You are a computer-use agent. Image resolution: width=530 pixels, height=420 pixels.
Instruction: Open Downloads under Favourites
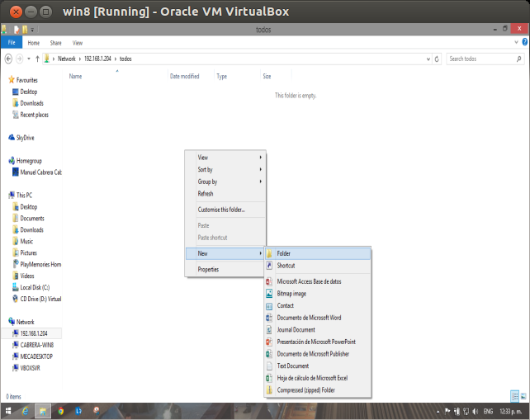(x=28, y=103)
